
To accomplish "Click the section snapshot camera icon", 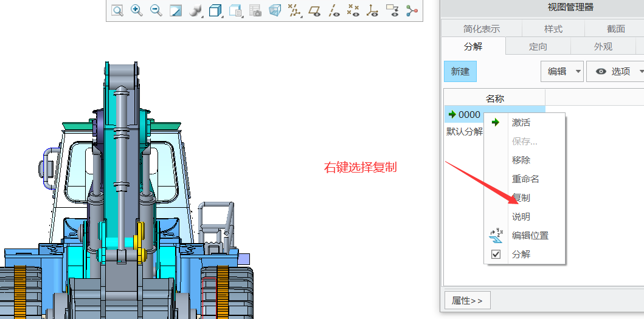I will tap(255, 11).
